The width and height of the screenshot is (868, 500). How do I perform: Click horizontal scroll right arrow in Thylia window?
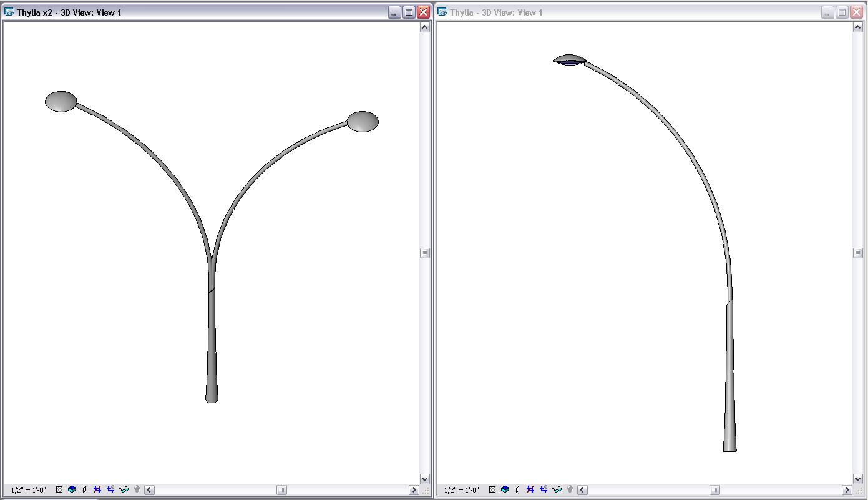[x=847, y=490]
